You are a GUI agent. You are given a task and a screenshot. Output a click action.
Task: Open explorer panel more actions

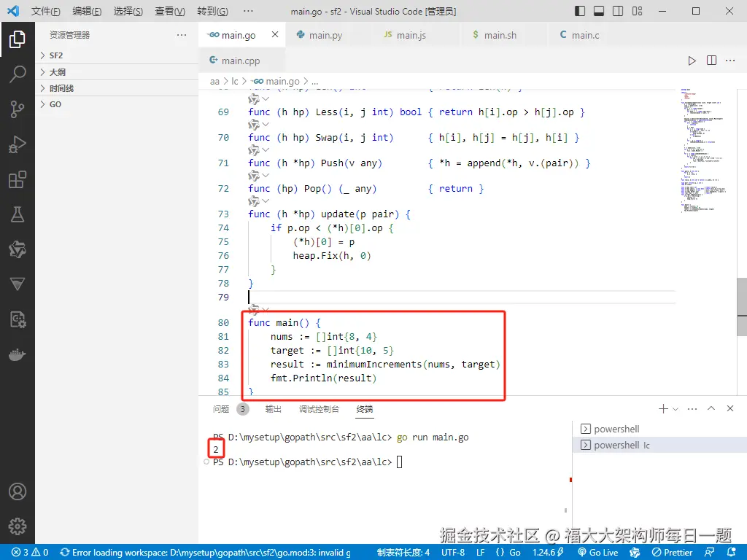tap(182, 35)
